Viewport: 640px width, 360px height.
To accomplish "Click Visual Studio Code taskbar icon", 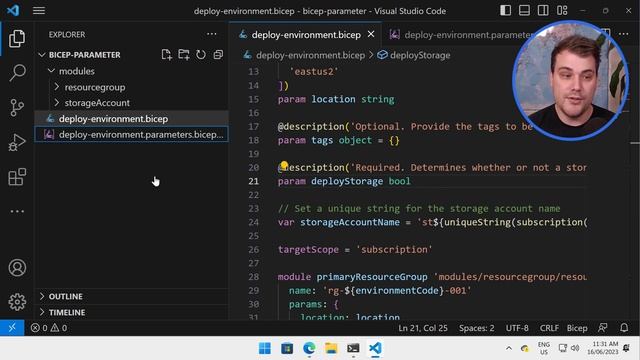I will pos(375,348).
